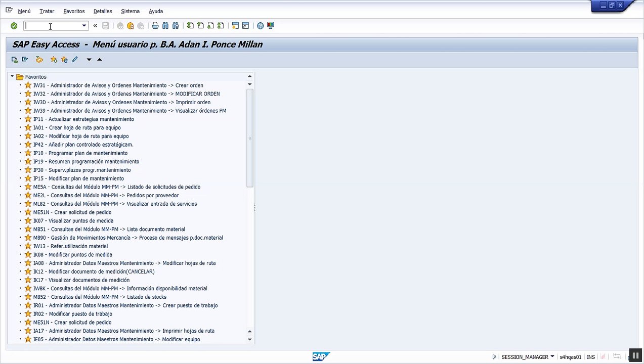Viewport: 644px width, 364px height.
Task: Click the vertical scrollbar thumb of the favorites tree
Action: pyautogui.click(x=249, y=138)
